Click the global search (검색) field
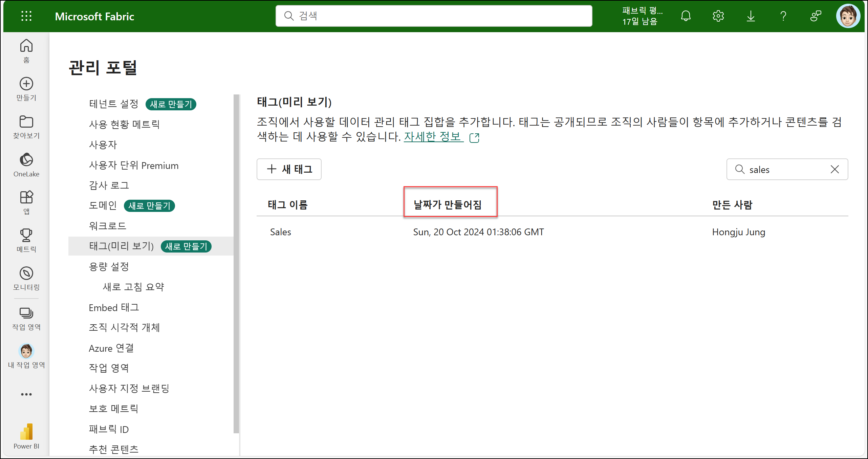The image size is (868, 459). [x=434, y=16]
